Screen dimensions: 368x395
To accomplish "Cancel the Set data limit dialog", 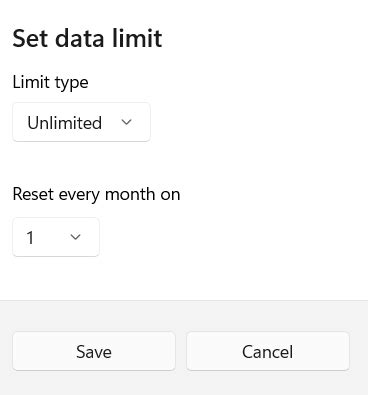I will click(268, 351).
